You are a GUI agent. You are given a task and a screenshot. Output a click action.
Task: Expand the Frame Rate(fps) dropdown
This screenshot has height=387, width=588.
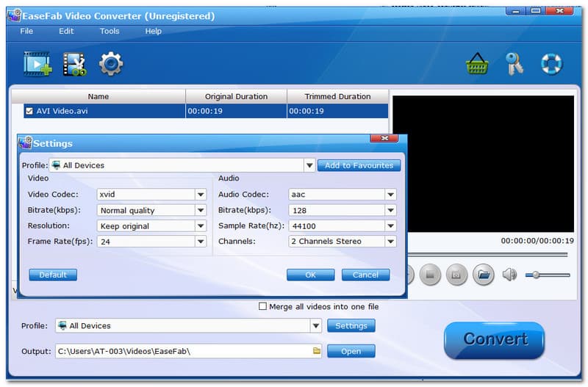(x=201, y=242)
